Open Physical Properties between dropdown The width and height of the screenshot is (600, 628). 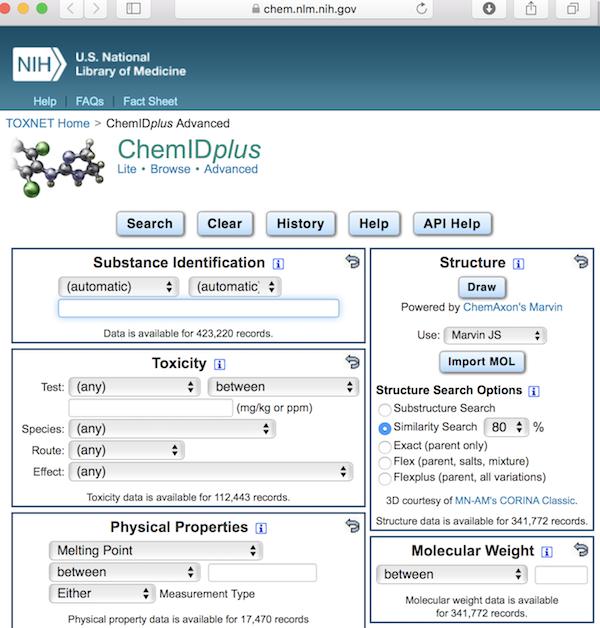pos(124,572)
